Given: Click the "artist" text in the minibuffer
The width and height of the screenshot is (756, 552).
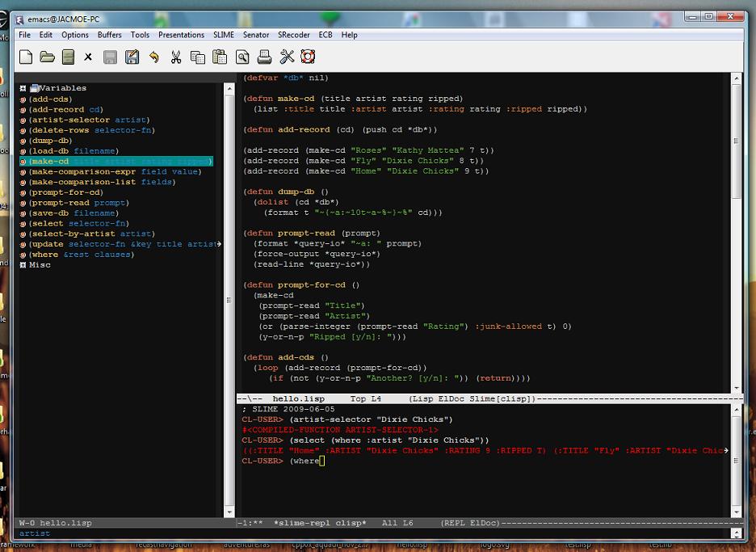Looking at the screenshot, I should tap(35, 533).
